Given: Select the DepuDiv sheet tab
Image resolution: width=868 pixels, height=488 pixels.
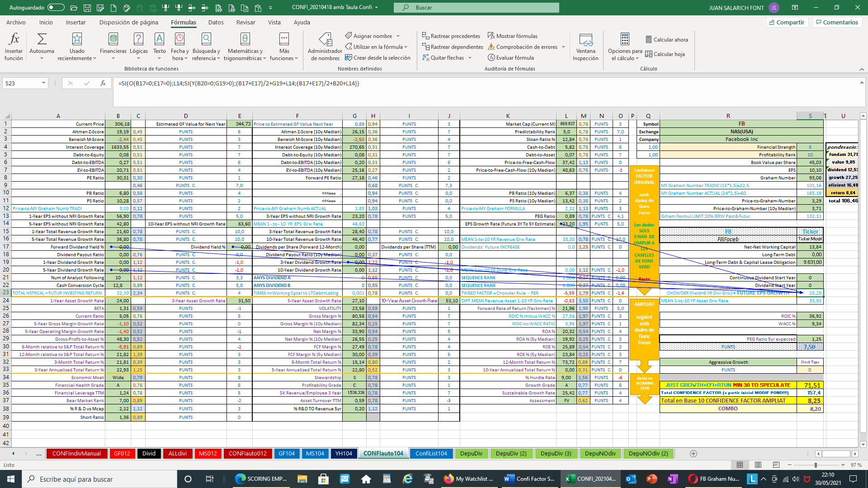Looking at the screenshot, I should (x=471, y=453).
